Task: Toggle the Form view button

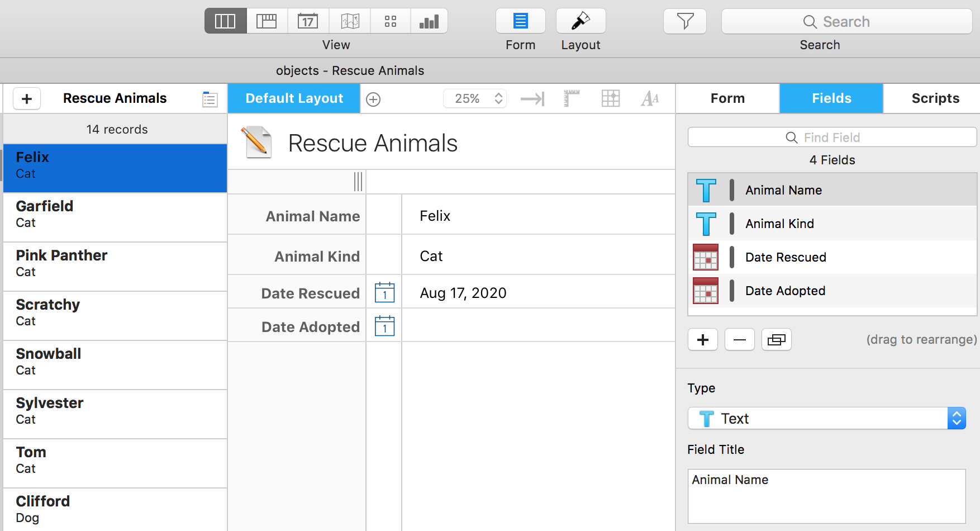Action: coord(520,21)
